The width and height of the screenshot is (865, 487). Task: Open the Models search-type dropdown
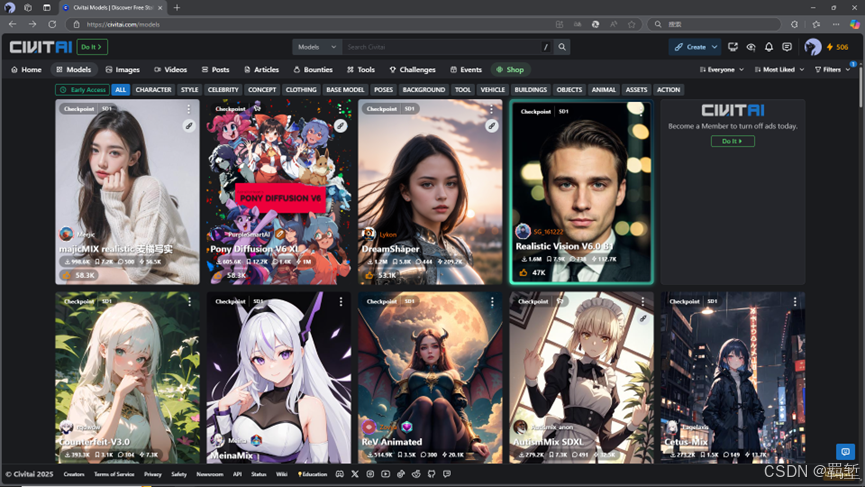point(317,47)
